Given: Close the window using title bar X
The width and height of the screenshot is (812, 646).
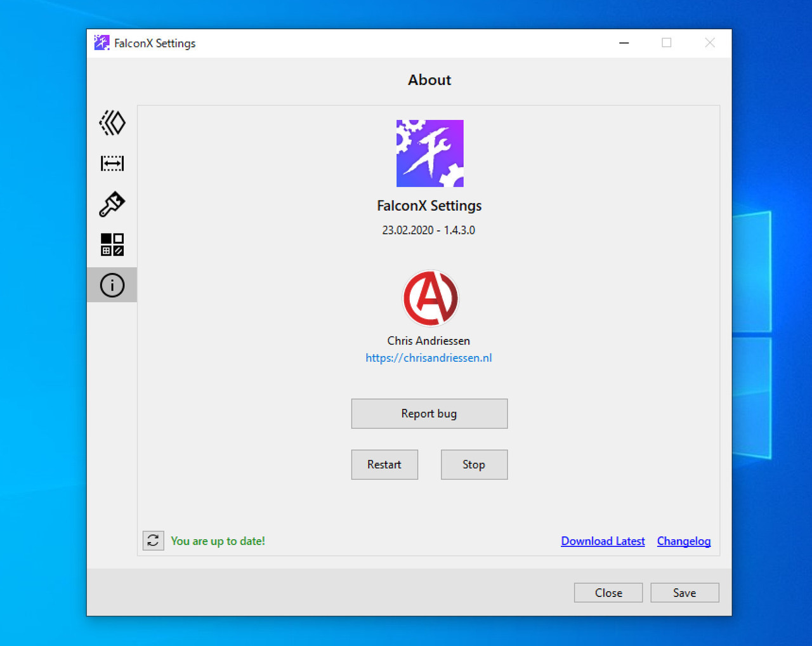Looking at the screenshot, I should 710,43.
